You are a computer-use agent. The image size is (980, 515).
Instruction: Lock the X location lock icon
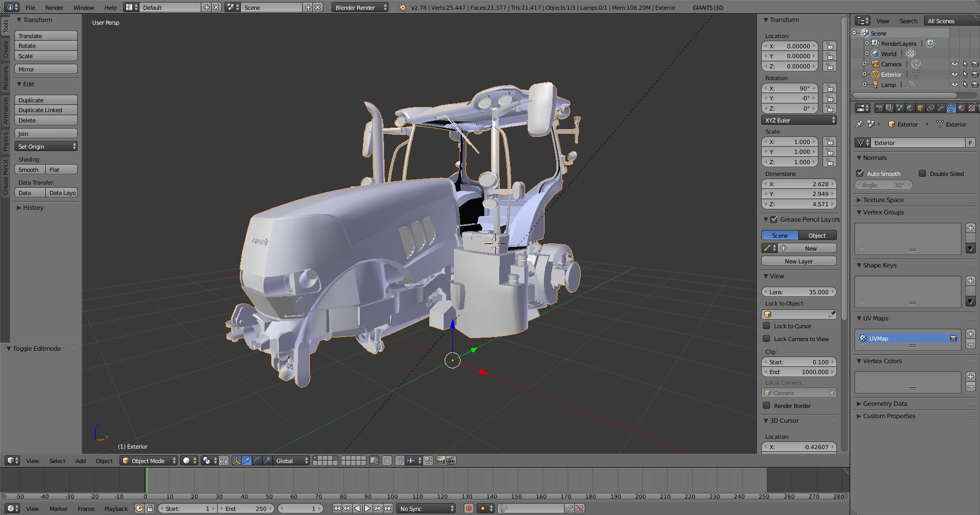tap(829, 46)
